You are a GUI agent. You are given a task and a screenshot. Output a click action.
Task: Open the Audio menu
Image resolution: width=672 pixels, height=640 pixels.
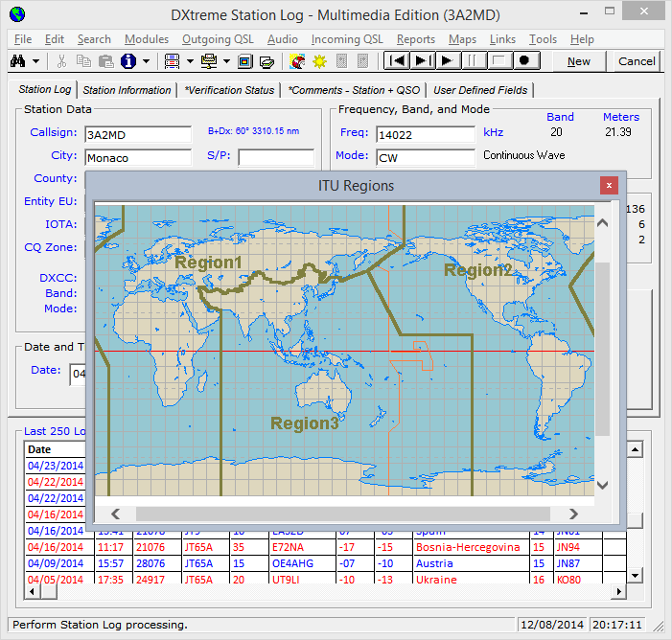click(x=283, y=39)
